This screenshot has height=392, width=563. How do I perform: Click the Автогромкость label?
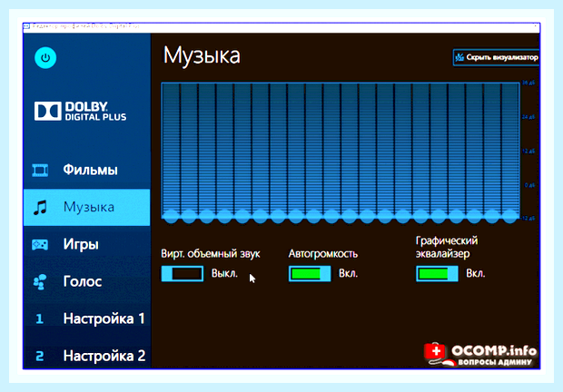click(323, 254)
